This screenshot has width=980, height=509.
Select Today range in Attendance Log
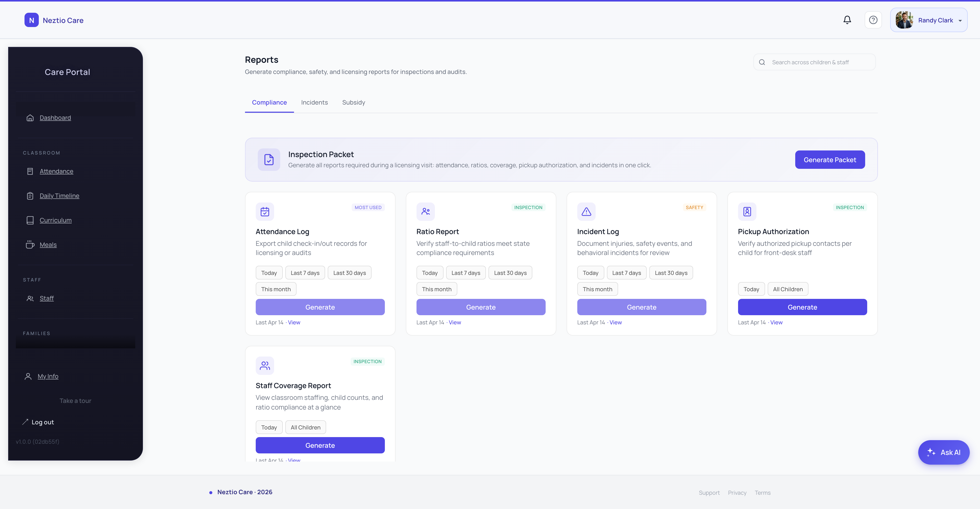(269, 273)
